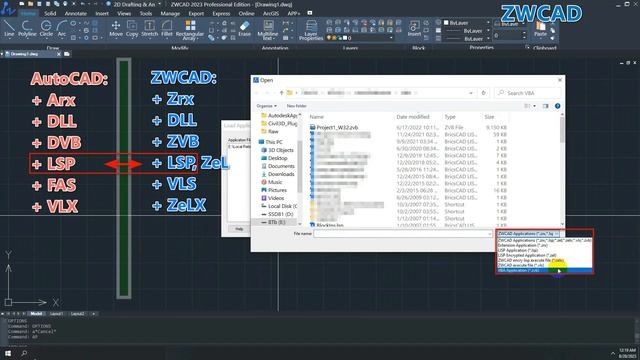Open the Rectangular Array tool
This screenshot has height=360, width=640.
point(190,30)
